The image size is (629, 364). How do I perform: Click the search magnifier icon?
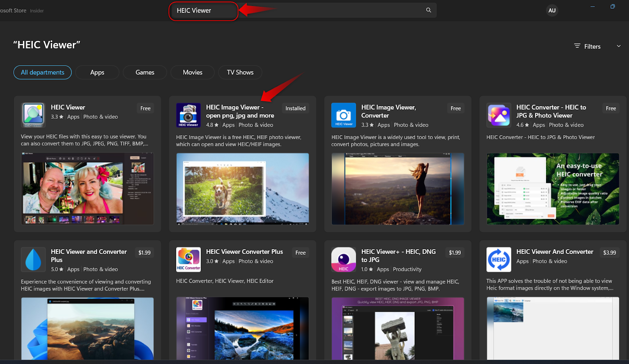click(429, 10)
